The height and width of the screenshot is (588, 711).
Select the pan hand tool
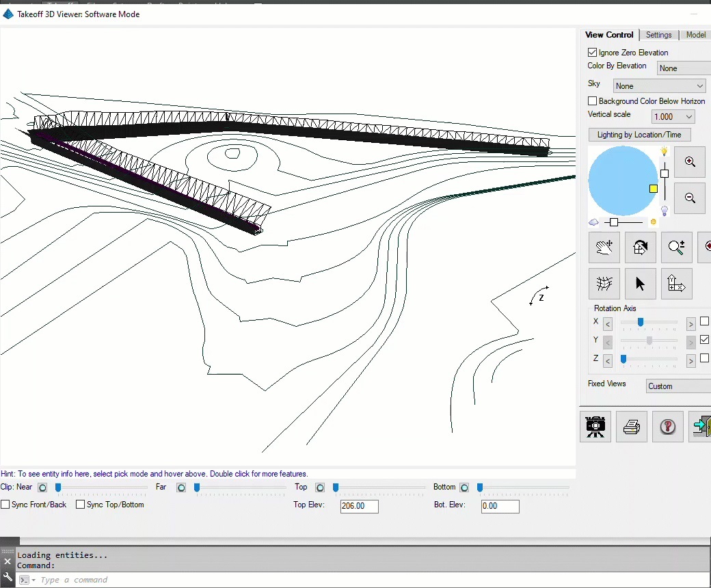click(604, 248)
